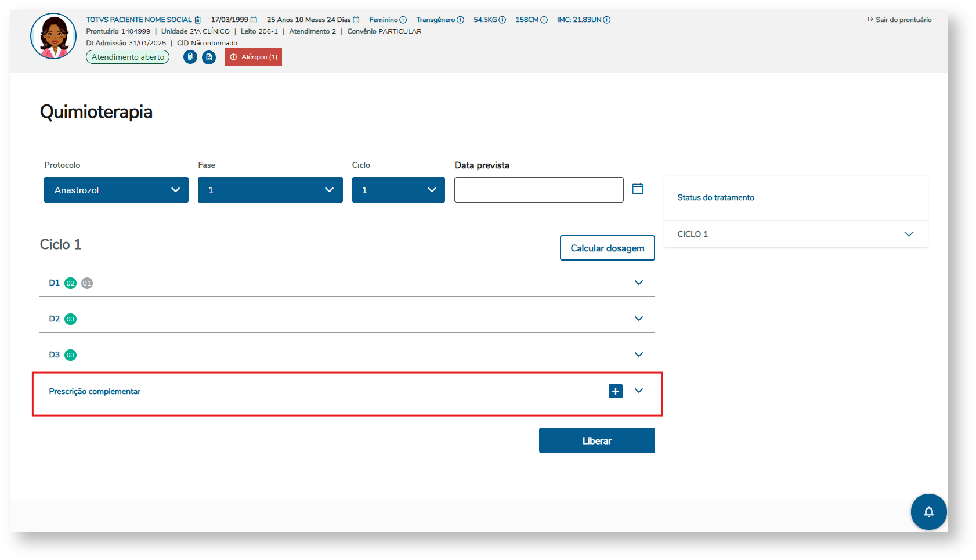Click the clipboard icon beside the patient name
The image size is (976, 560).
click(x=197, y=20)
